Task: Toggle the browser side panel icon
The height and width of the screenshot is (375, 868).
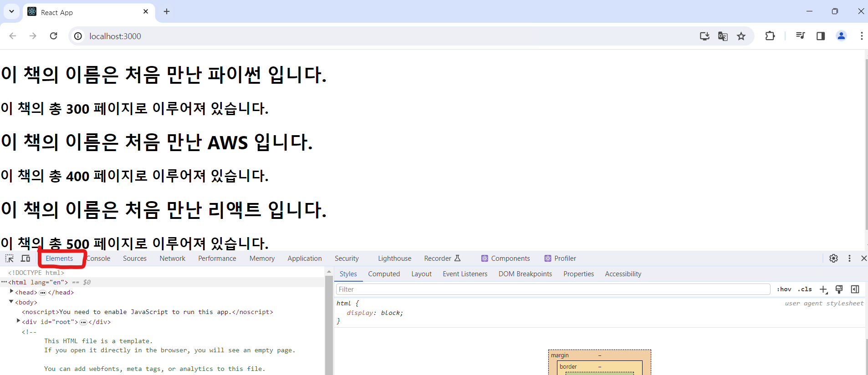Action: (x=821, y=36)
